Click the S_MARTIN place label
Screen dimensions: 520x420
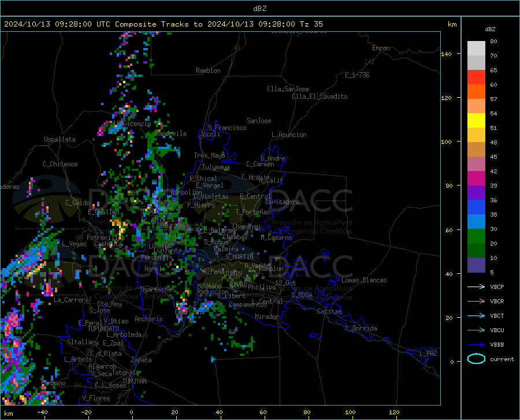pos(239,257)
